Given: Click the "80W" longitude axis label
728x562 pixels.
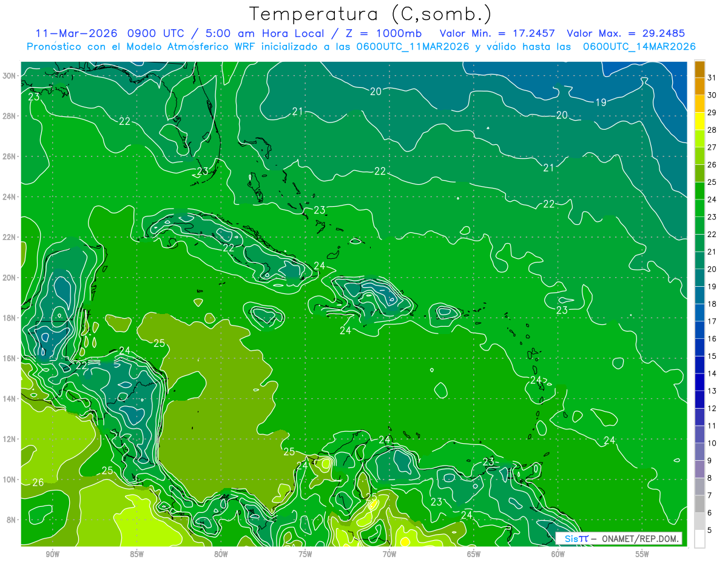Looking at the screenshot, I should click(221, 554).
